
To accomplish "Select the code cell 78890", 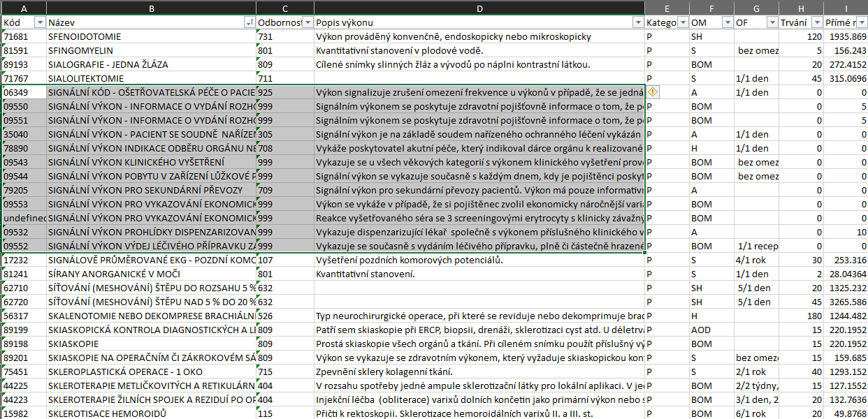I will coord(24,148).
